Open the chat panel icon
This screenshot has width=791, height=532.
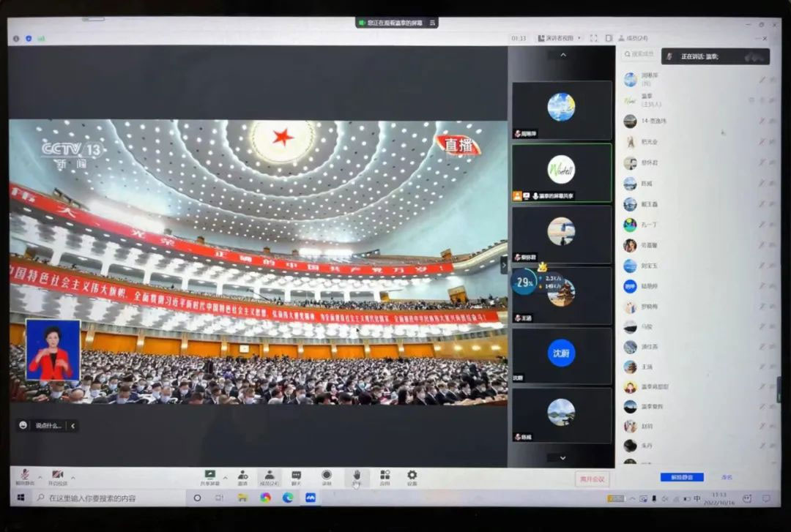click(x=296, y=476)
